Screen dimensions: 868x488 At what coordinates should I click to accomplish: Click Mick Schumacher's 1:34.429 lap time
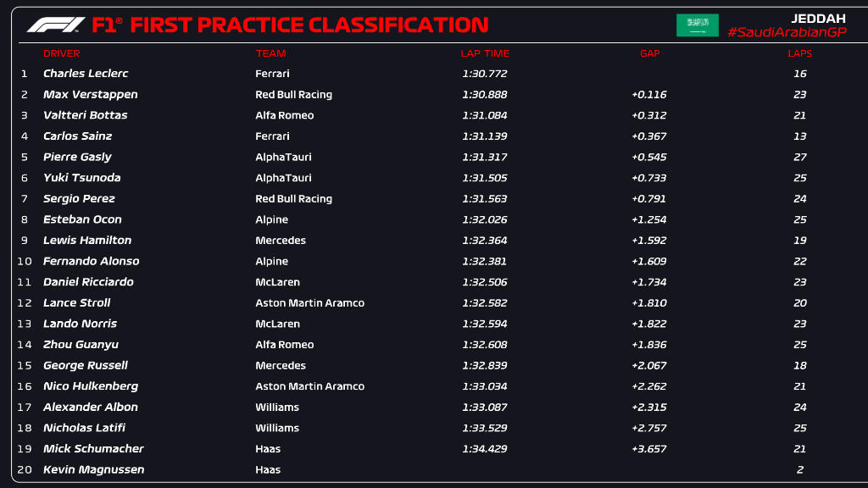point(484,449)
